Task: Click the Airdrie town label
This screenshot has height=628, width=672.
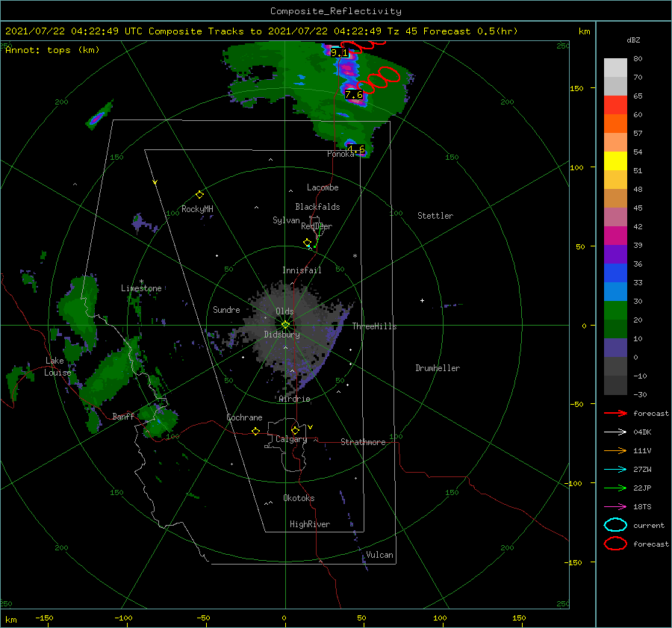Action: coord(294,399)
